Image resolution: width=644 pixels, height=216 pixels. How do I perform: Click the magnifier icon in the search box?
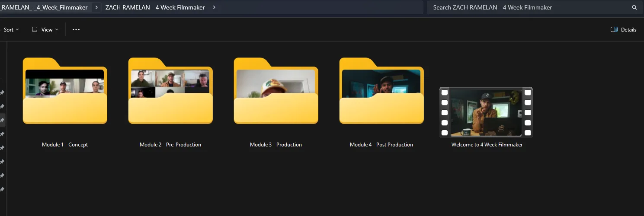pos(634,7)
